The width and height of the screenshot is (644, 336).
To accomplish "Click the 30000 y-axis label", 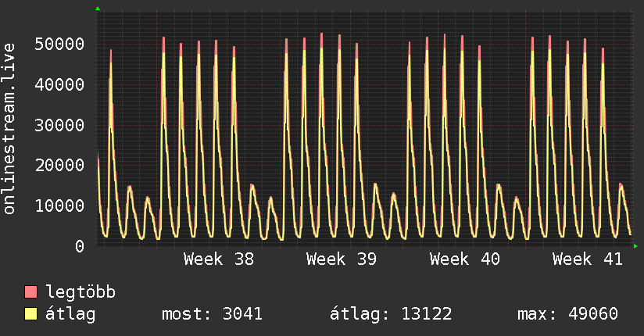I will [x=59, y=125].
